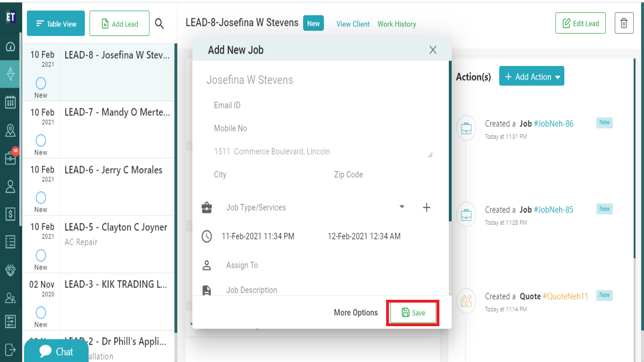The width and height of the screenshot is (644, 362).
Task: Click the ET logo in sidebar
Action: (x=11, y=17)
